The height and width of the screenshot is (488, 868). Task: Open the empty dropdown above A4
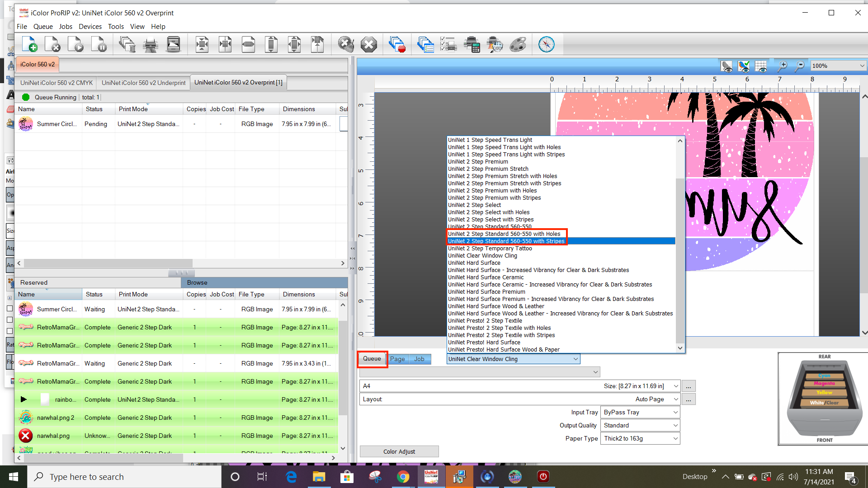480,372
